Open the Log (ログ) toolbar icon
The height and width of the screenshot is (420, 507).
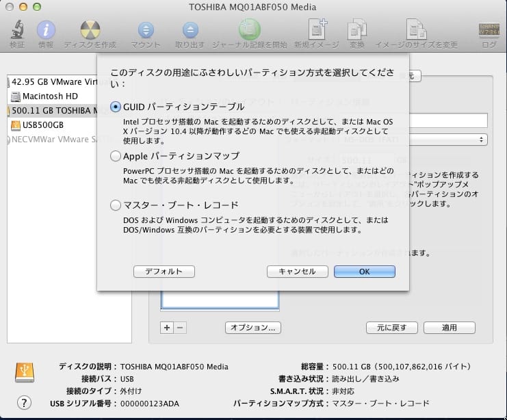click(489, 29)
